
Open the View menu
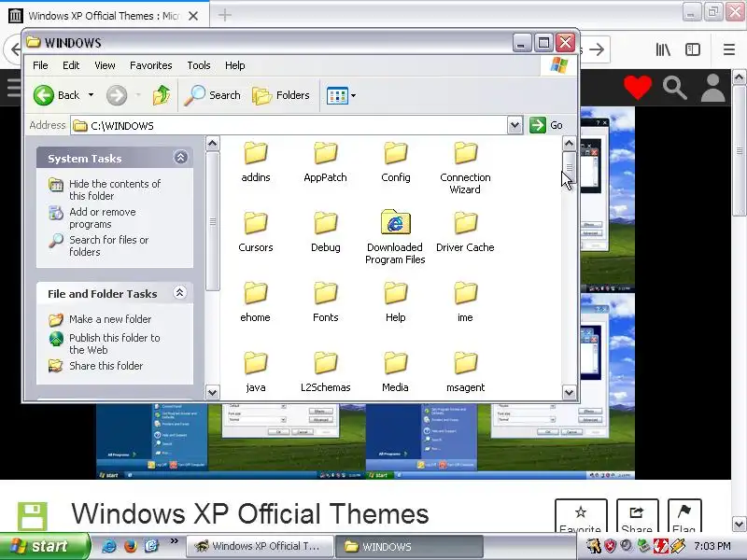pyautogui.click(x=105, y=65)
